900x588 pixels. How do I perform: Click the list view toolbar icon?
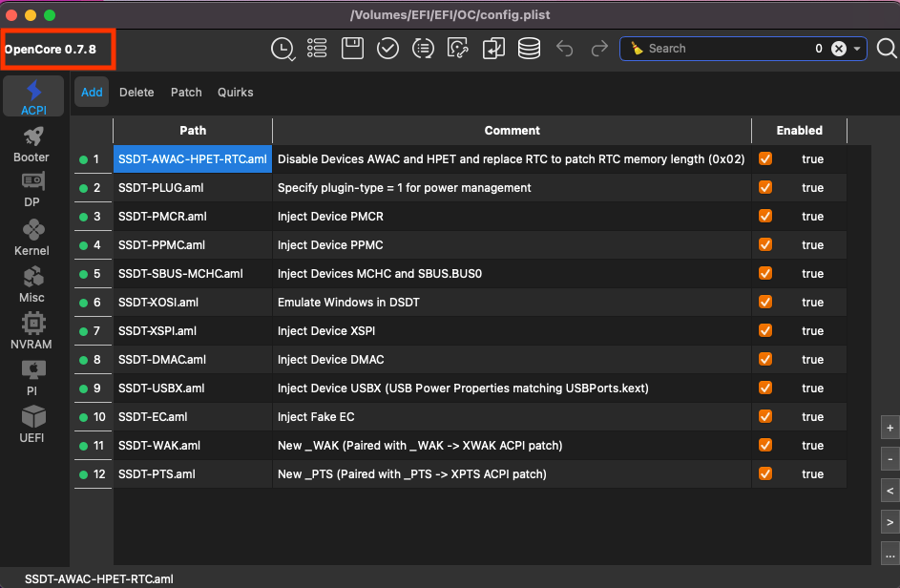317,49
